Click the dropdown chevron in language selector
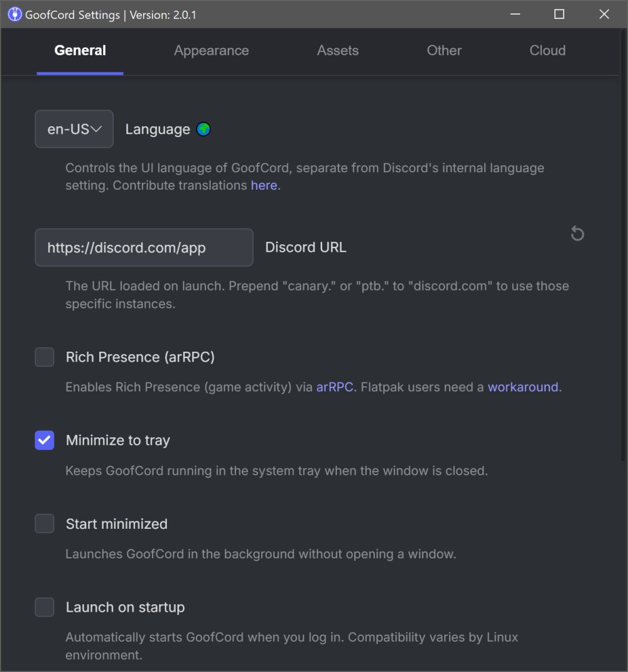This screenshot has height=672, width=628. [97, 129]
